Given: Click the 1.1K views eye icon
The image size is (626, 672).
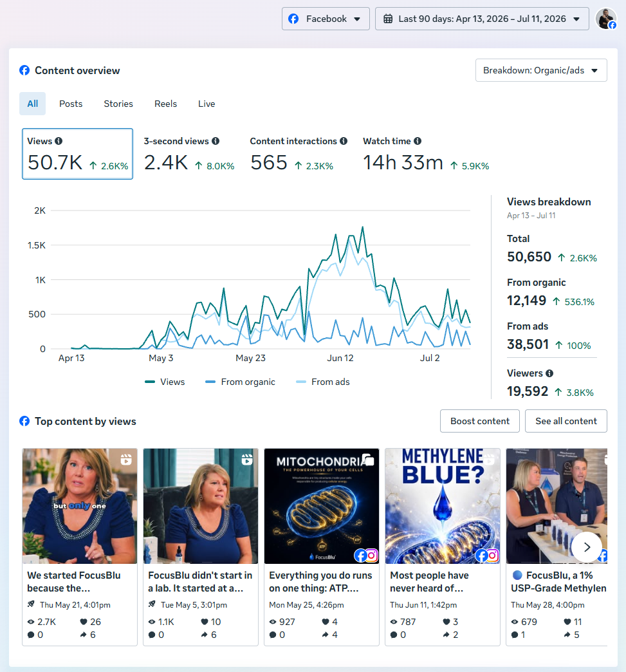Looking at the screenshot, I should [x=152, y=622].
